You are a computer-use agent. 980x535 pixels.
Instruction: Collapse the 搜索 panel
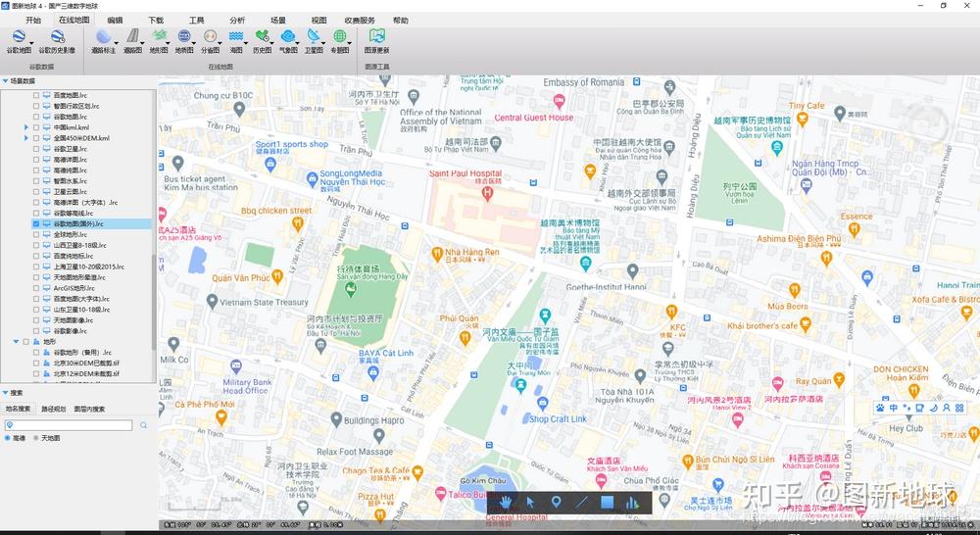point(6,393)
